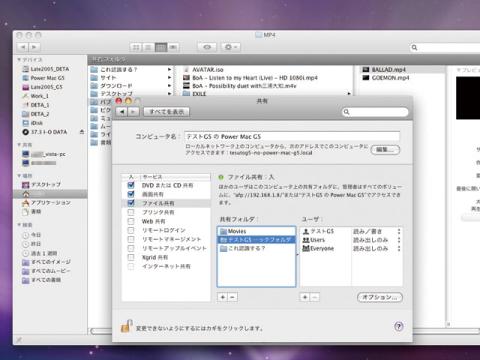Enable プリンタ共有 checkbox
This screenshot has width=480, height=360.
point(131,212)
